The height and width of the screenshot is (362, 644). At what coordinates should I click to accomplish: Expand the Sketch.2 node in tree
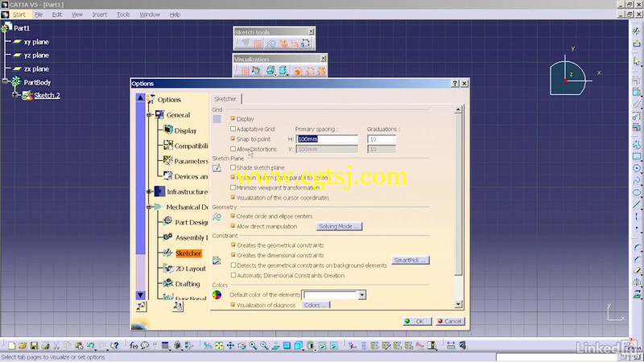(x=15, y=95)
